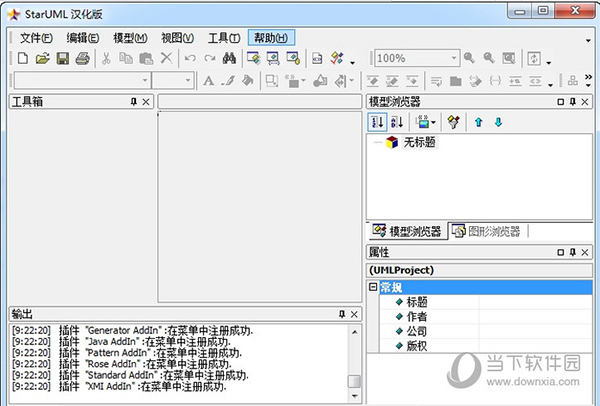Click the Font letter A icon
This screenshot has height=406, width=600.
pos(209,81)
